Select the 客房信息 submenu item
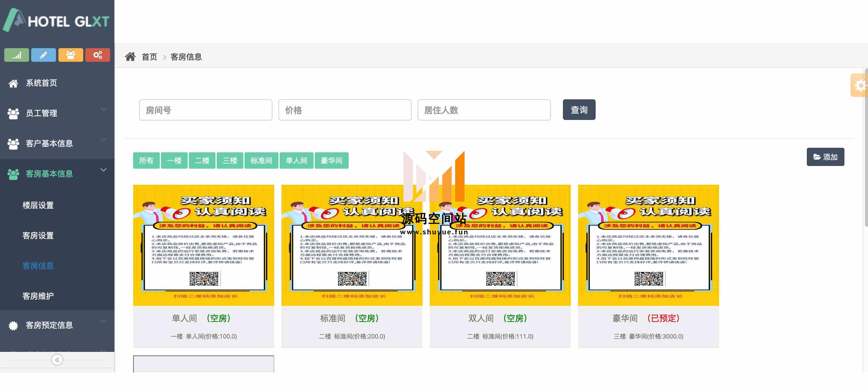The height and width of the screenshot is (387, 868). [38, 266]
